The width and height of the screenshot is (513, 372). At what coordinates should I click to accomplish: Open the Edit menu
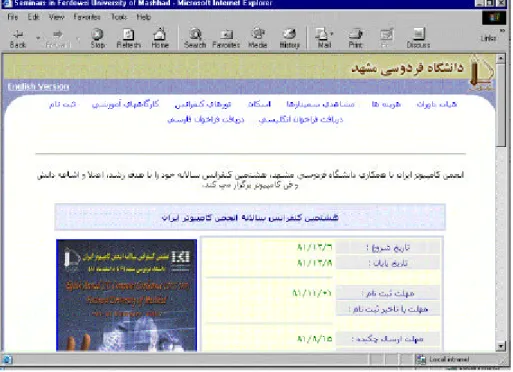33,17
